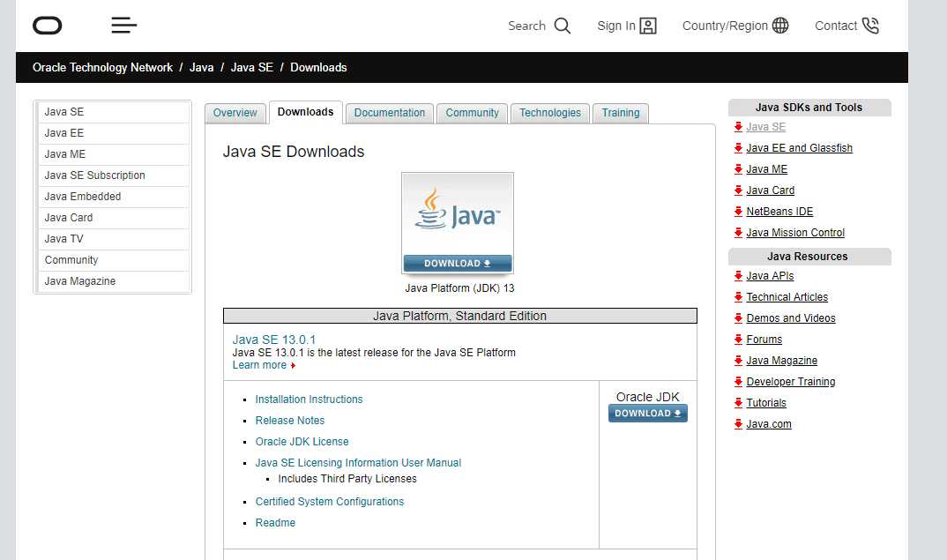Open the Java Mission Control link
The width and height of the screenshot is (947, 560).
(795, 233)
